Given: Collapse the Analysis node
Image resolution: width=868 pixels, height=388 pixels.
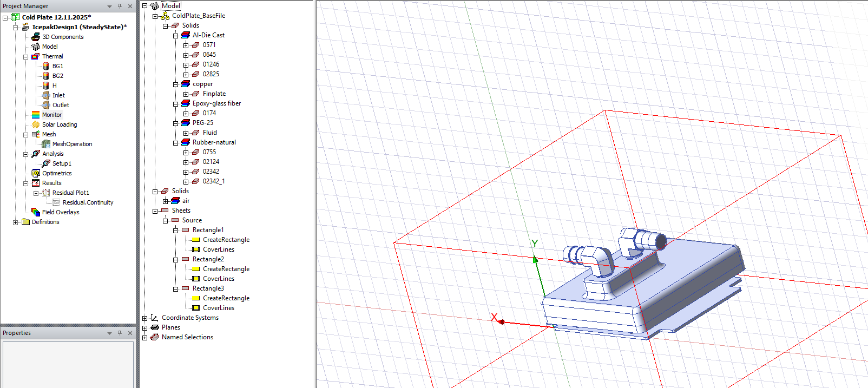Looking at the screenshot, I should pyautogui.click(x=25, y=154).
